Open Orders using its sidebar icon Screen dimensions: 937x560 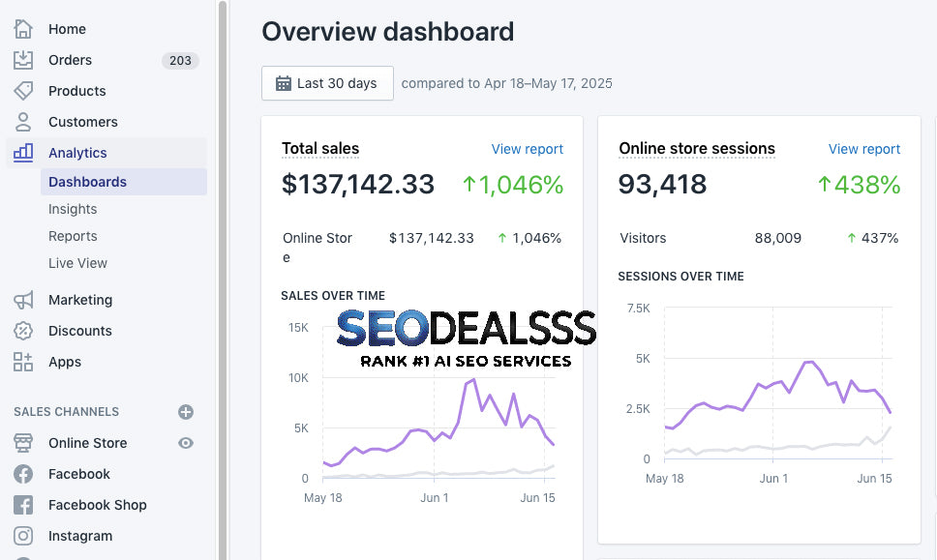[22, 60]
